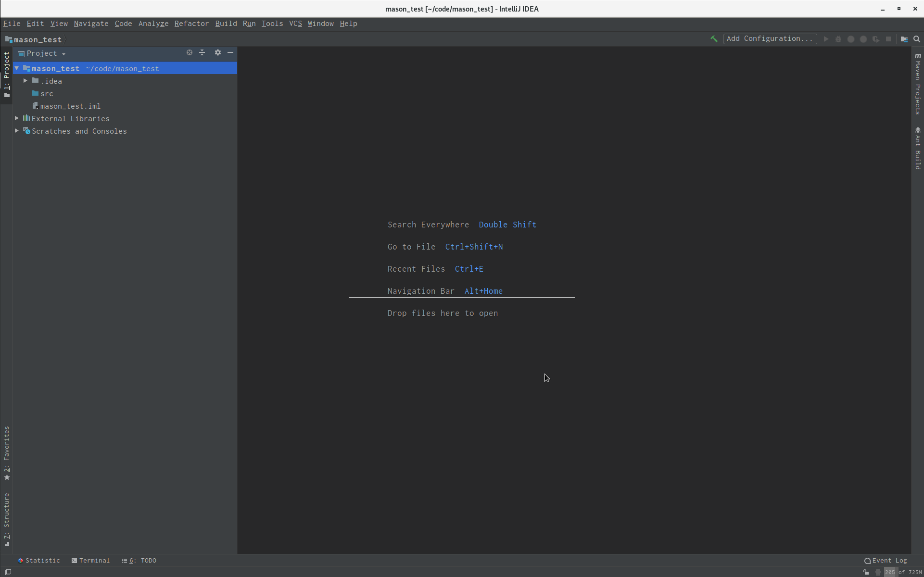Click the Debug bug icon in toolbar

838,39
